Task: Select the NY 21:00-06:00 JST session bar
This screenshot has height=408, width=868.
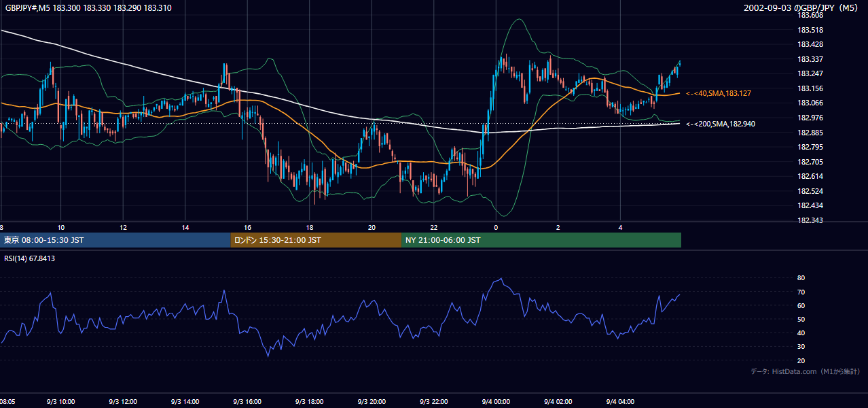Action: tap(541, 240)
